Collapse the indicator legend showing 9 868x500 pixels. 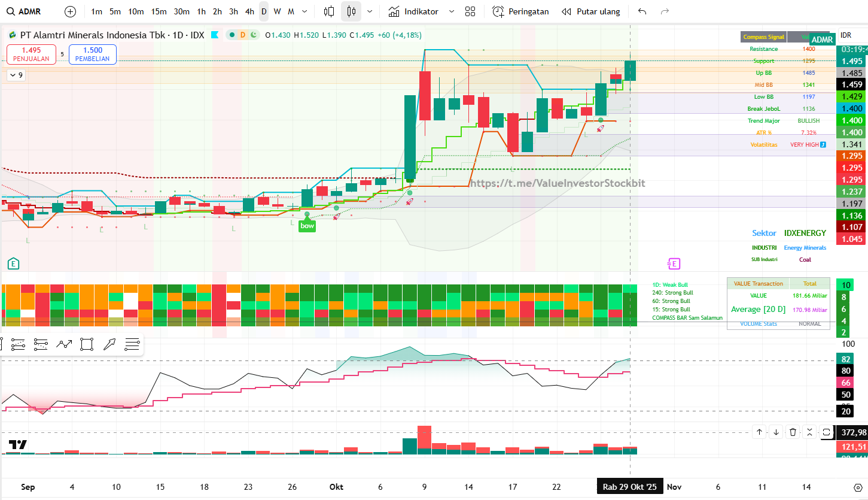[16, 75]
